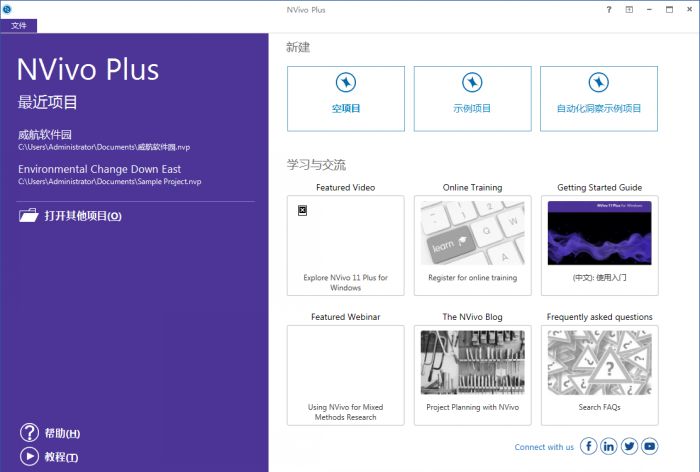Click the Featured Webinar heading
This screenshot has height=472, width=700.
point(346,317)
